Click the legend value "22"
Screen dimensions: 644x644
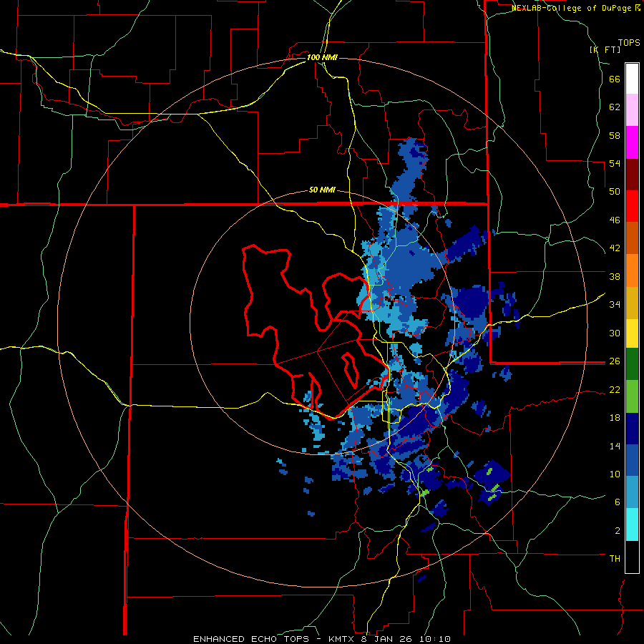[x=615, y=389]
